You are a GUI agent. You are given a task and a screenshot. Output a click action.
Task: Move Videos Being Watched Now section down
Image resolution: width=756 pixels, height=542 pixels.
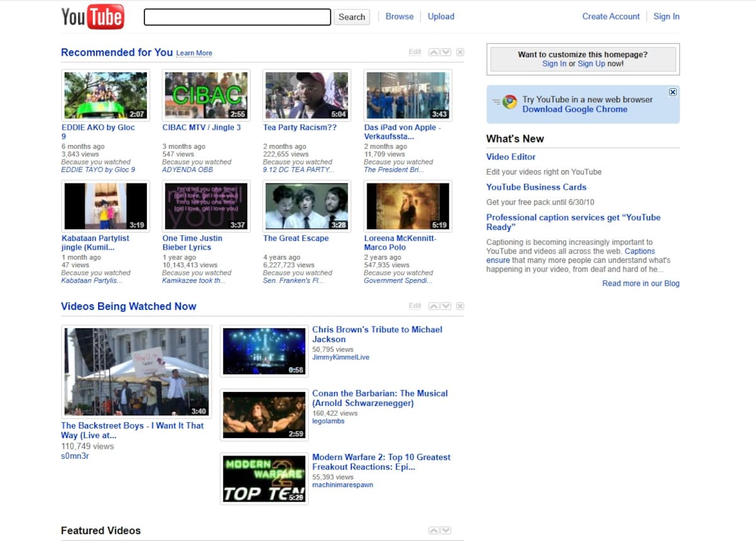click(445, 306)
